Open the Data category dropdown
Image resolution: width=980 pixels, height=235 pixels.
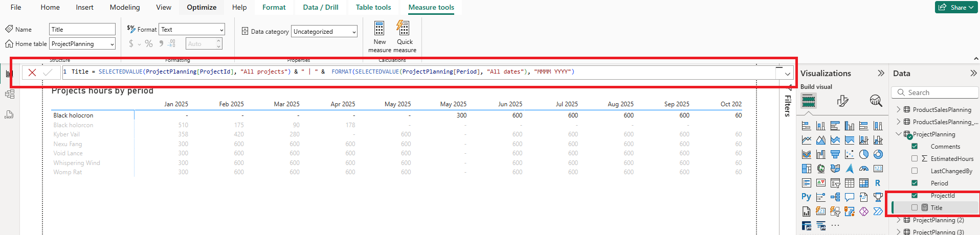tap(324, 32)
